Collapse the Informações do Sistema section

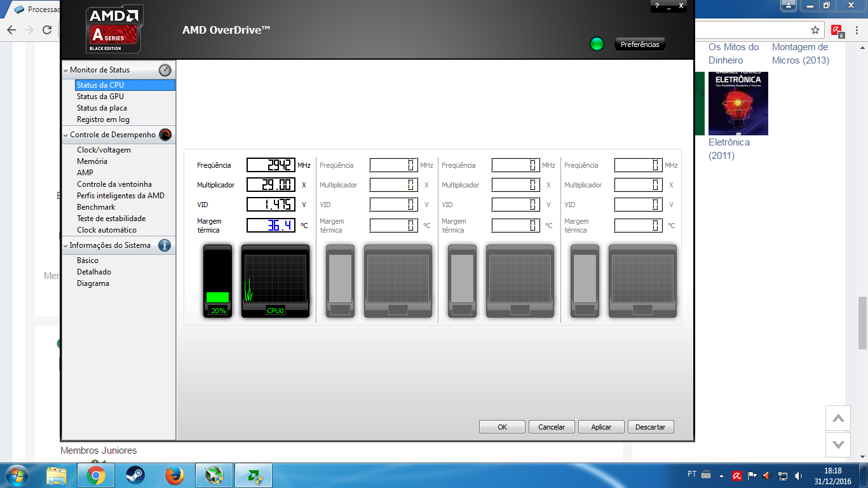point(65,245)
